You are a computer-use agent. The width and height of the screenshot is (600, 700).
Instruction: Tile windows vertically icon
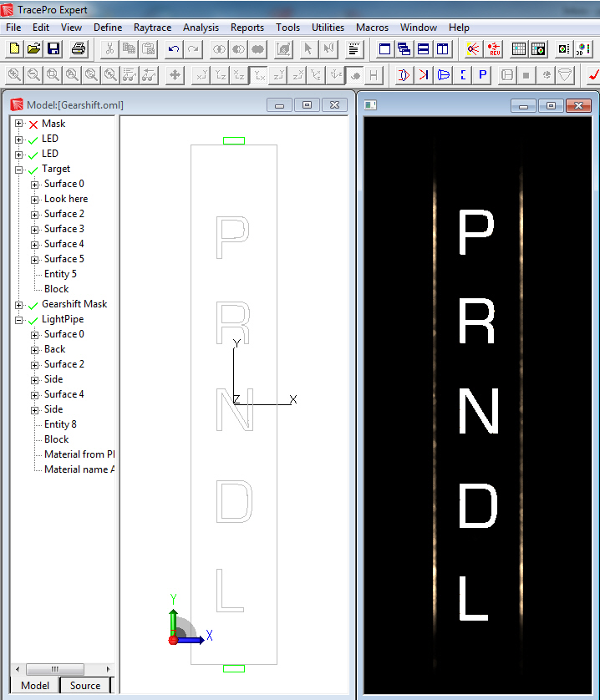click(443, 48)
